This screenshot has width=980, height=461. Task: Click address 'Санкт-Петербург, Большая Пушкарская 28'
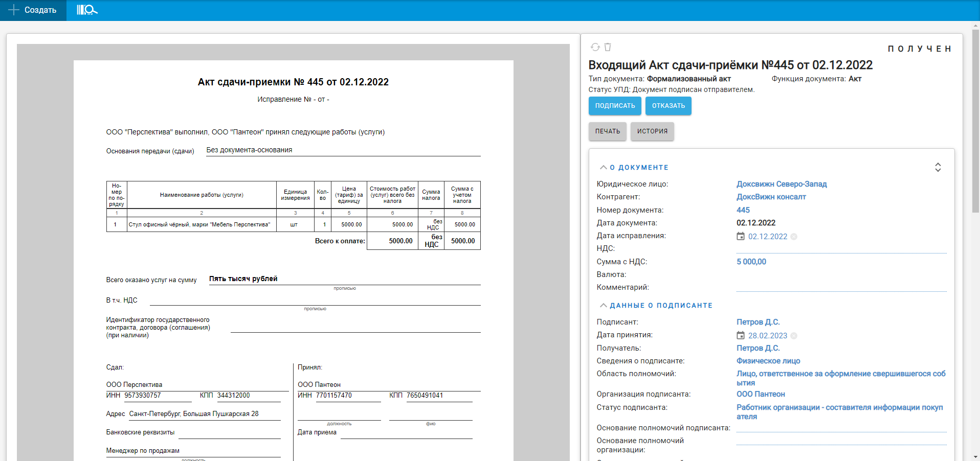point(194,414)
